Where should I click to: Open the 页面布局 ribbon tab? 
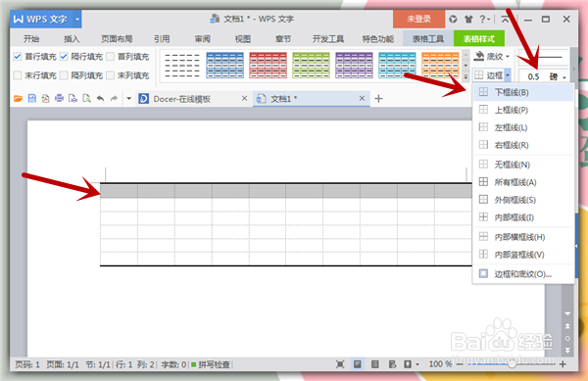click(x=117, y=39)
